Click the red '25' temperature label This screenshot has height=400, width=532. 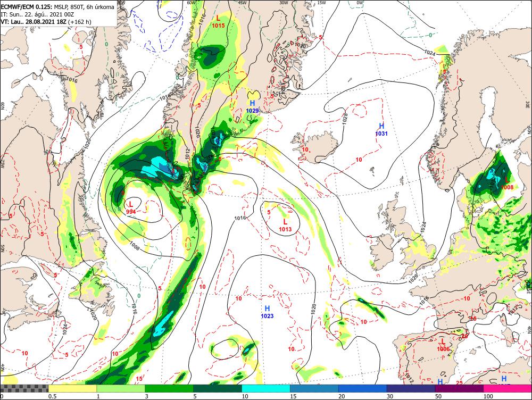(459, 383)
